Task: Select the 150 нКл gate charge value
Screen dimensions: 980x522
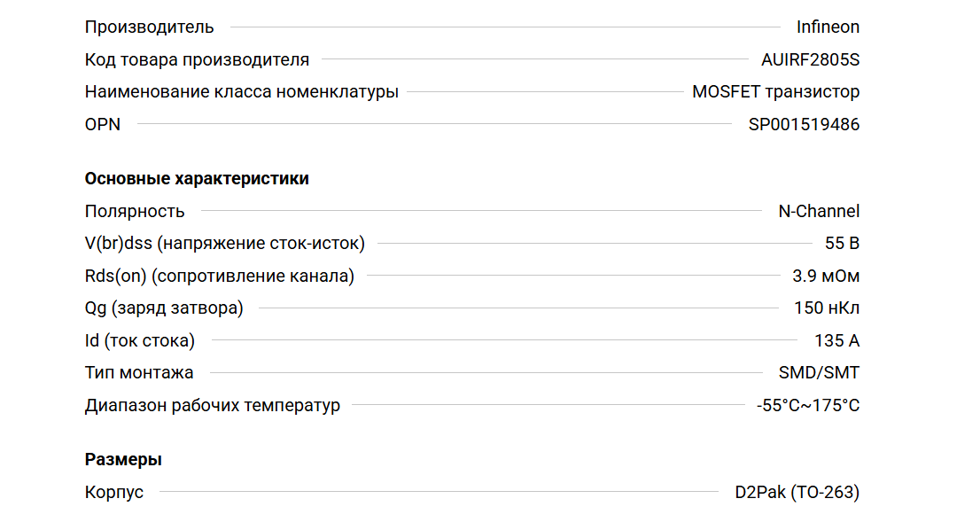Action: [827, 308]
